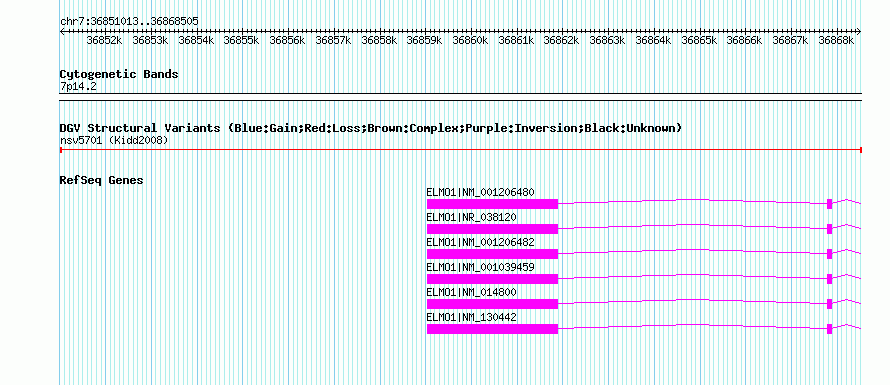The image size is (890, 385).
Task: Open the ELMO1|NM_001206480 transcript label
Action: click(480, 192)
